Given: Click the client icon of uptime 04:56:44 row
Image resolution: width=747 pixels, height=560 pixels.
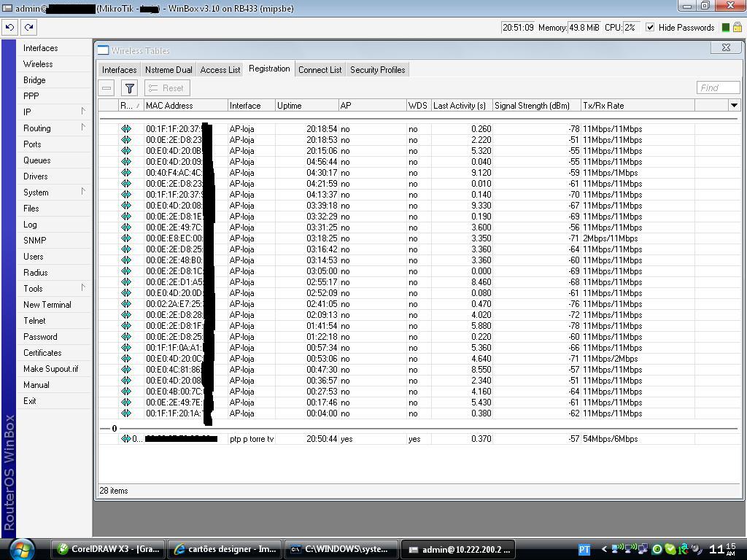Looking at the screenshot, I should click(125, 161).
